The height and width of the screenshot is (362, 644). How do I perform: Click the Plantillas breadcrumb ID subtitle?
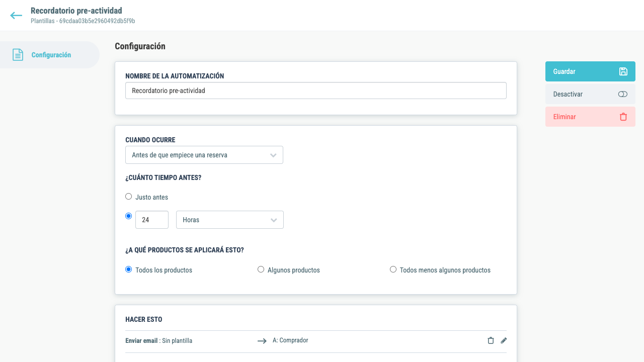coord(83,21)
